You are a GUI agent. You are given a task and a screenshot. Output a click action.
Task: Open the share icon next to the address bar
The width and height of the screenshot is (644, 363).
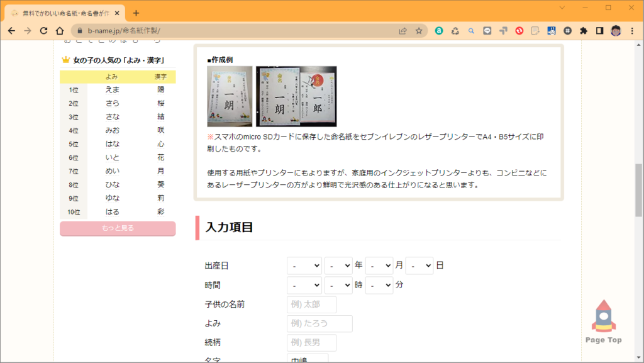402,30
